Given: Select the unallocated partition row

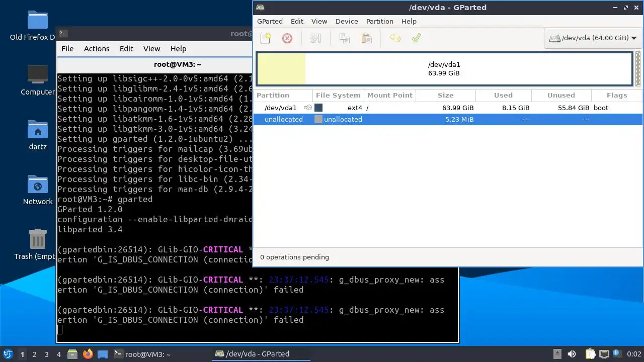Looking at the screenshot, I should tap(448, 119).
